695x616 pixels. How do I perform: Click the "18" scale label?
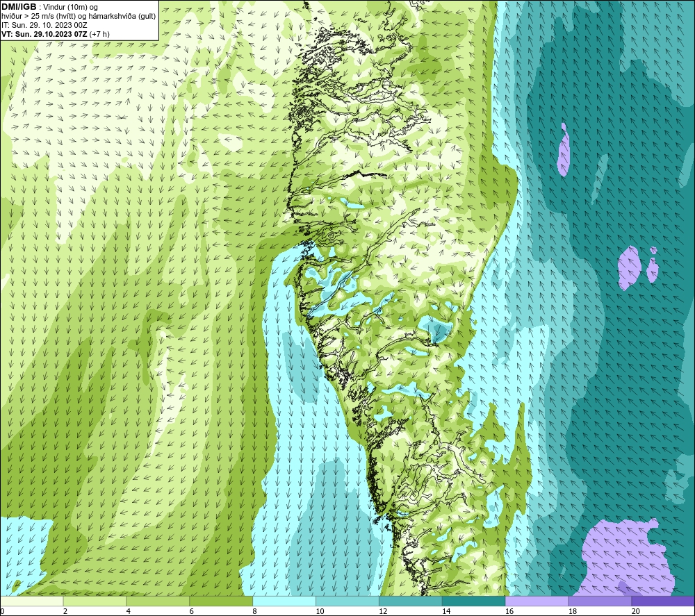[572, 611]
